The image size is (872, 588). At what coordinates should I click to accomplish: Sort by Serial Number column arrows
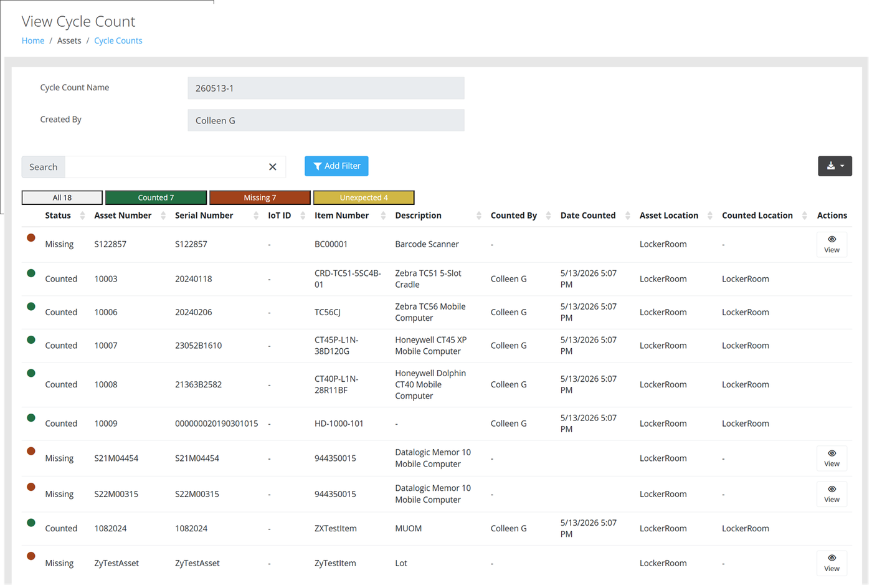[x=256, y=216]
